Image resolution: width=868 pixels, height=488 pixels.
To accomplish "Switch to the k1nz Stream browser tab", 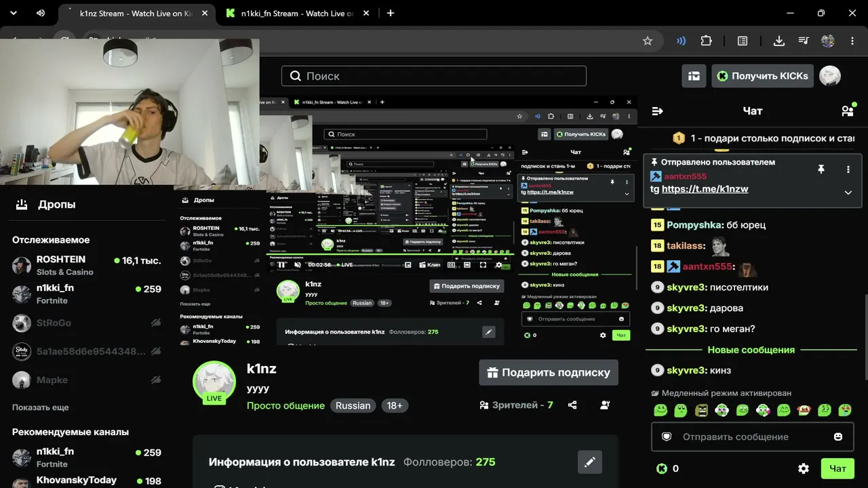I will (136, 13).
